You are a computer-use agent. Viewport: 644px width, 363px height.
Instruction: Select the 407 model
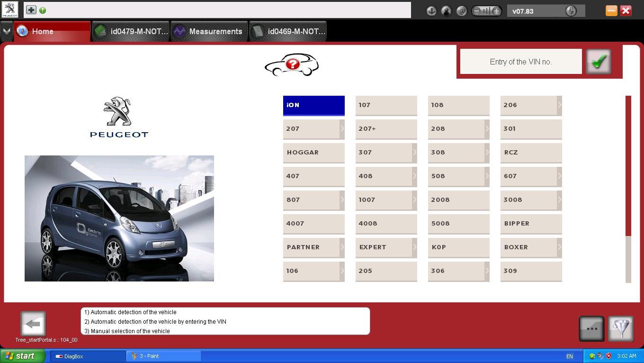pyautogui.click(x=314, y=176)
